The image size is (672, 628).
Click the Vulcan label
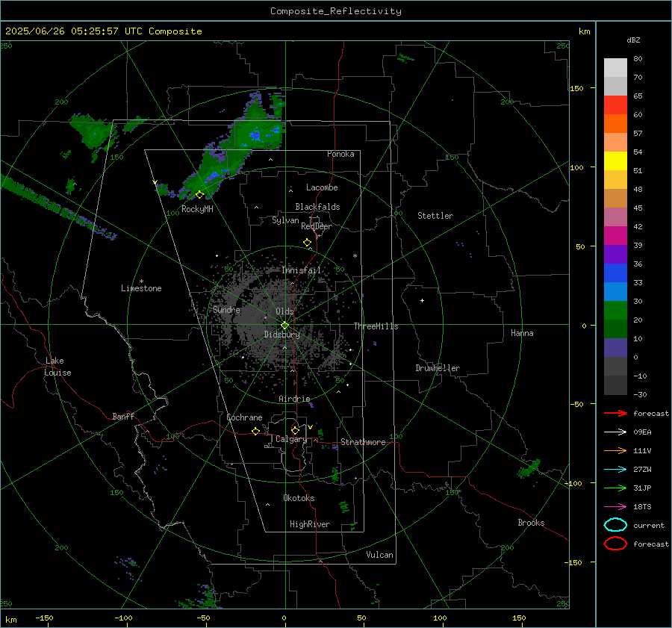click(379, 555)
